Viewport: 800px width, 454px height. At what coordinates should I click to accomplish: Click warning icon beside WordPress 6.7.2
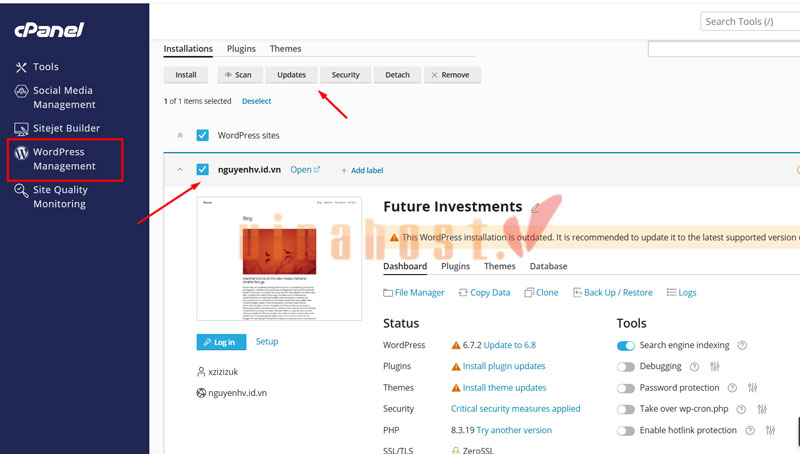pos(456,345)
